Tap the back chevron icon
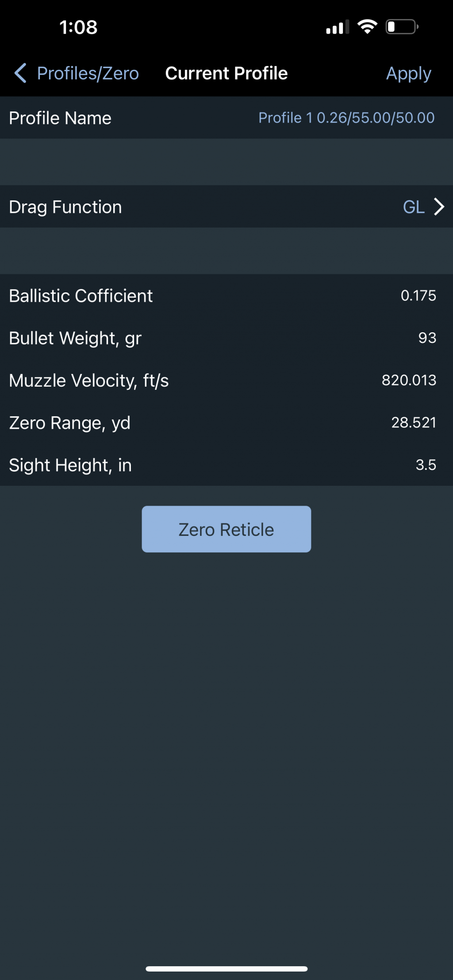 coord(20,73)
